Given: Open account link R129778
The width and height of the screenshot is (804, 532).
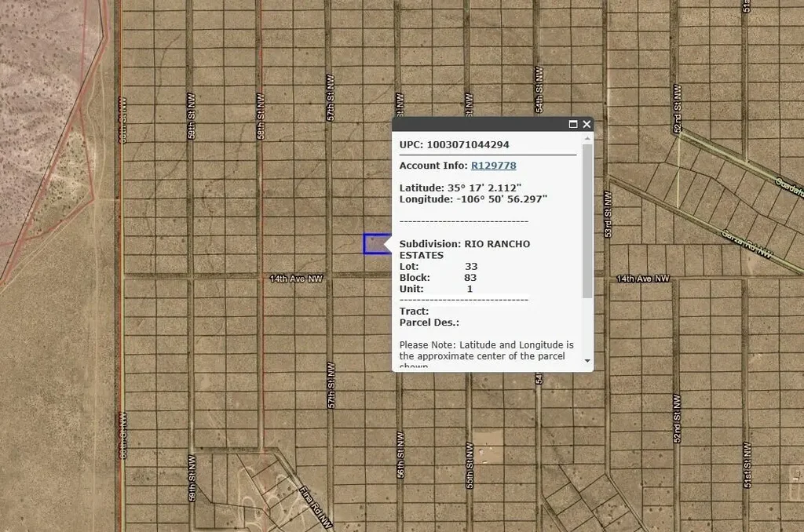Looking at the screenshot, I should coord(493,166).
